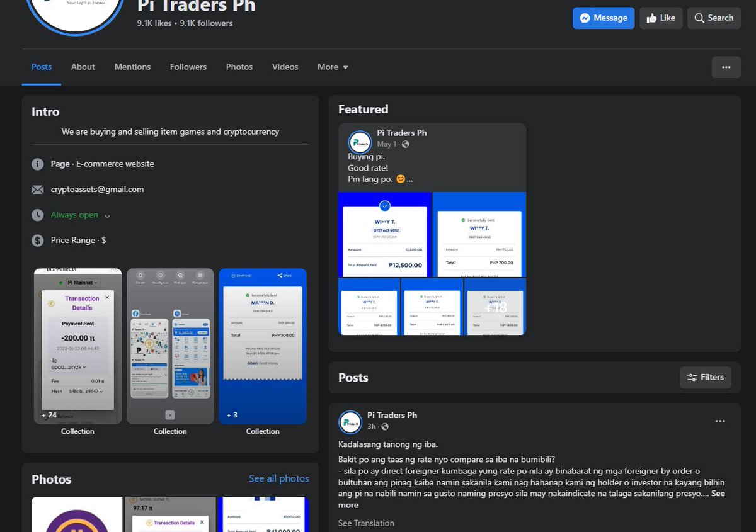Open the Transaction Details collection thumbnail
Image resolution: width=756 pixels, height=532 pixels.
point(77,346)
